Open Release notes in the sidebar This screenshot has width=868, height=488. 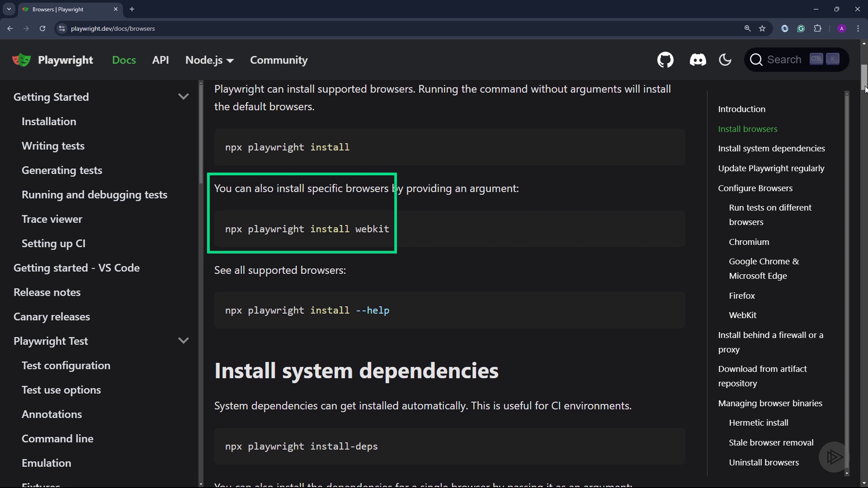tap(47, 292)
